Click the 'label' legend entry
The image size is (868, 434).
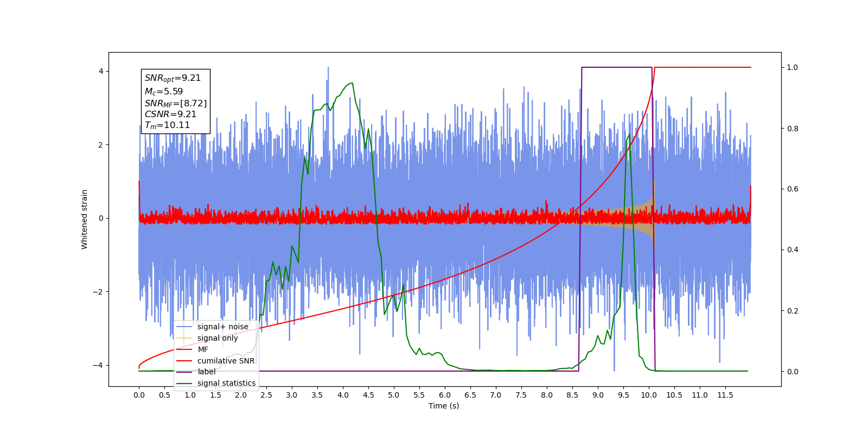click(x=196, y=372)
